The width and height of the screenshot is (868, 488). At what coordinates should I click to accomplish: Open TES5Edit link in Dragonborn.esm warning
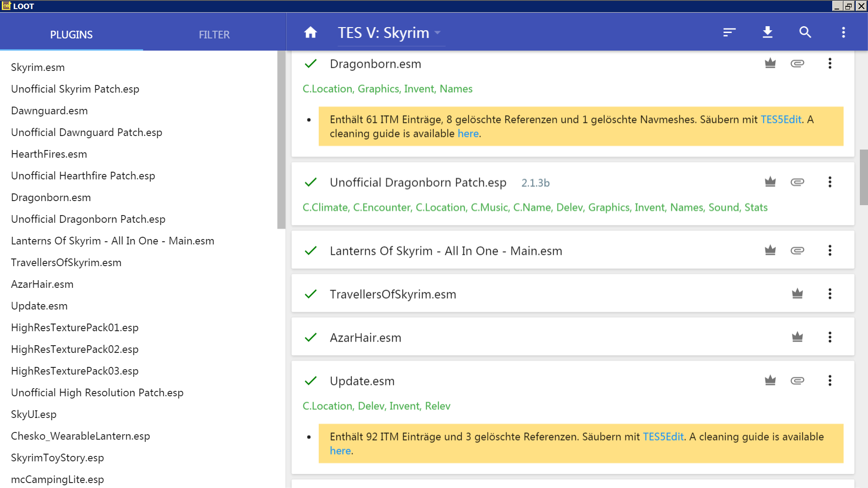pos(781,120)
